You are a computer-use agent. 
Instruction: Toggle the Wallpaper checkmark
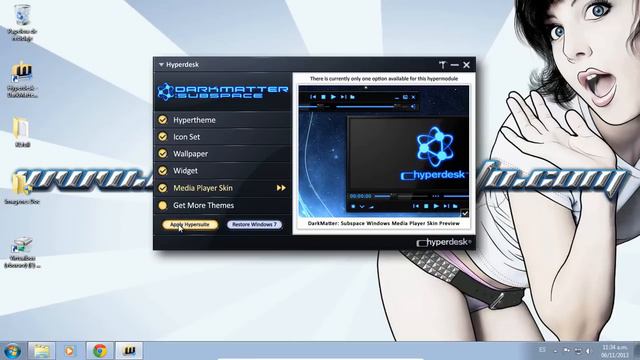click(163, 153)
